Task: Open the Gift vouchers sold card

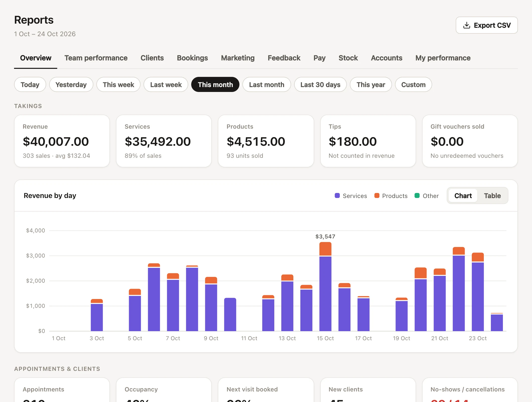Action: coord(470,141)
